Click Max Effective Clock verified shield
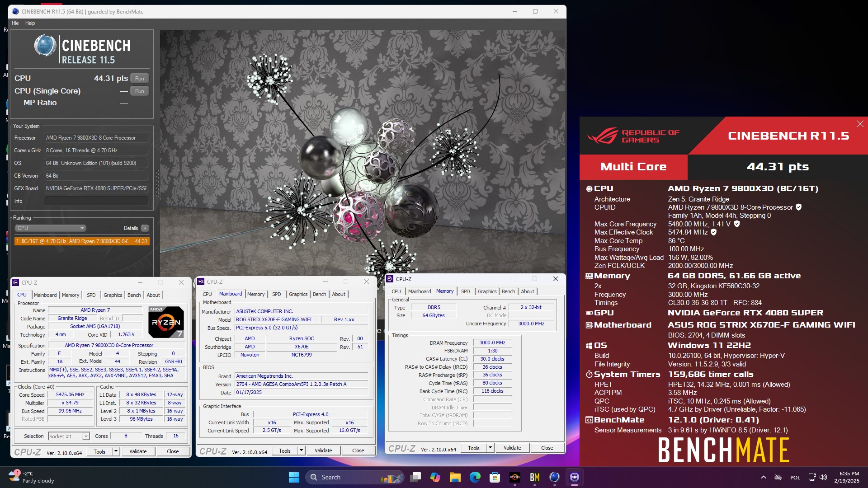This screenshot has height=488, width=868. (x=714, y=232)
